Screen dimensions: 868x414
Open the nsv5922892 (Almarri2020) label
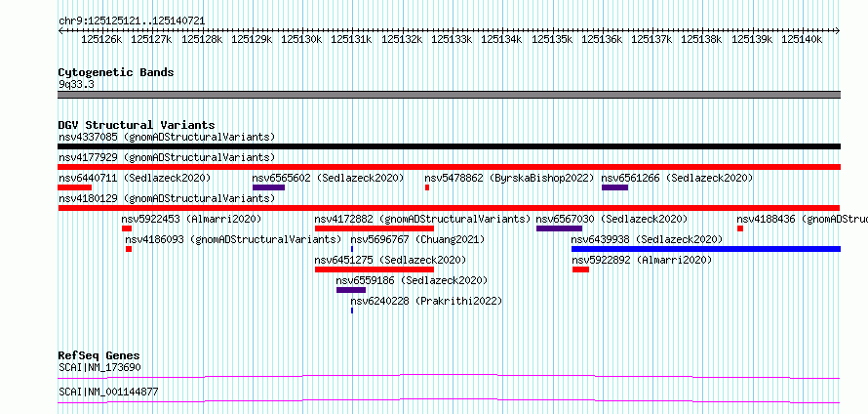(642, 260)
